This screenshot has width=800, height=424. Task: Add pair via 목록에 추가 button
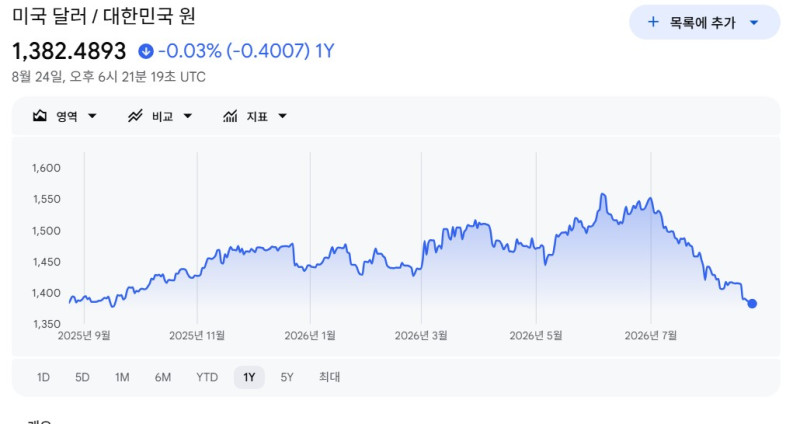point(705,22)
